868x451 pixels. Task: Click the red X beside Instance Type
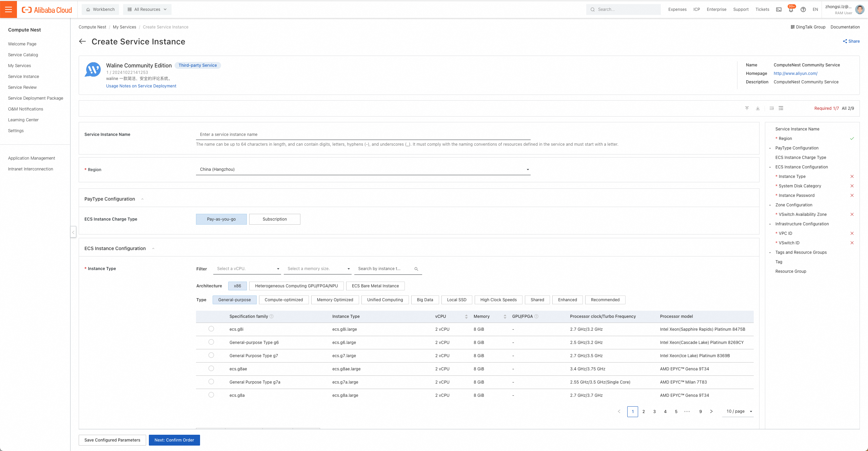(x=852, y=177)
